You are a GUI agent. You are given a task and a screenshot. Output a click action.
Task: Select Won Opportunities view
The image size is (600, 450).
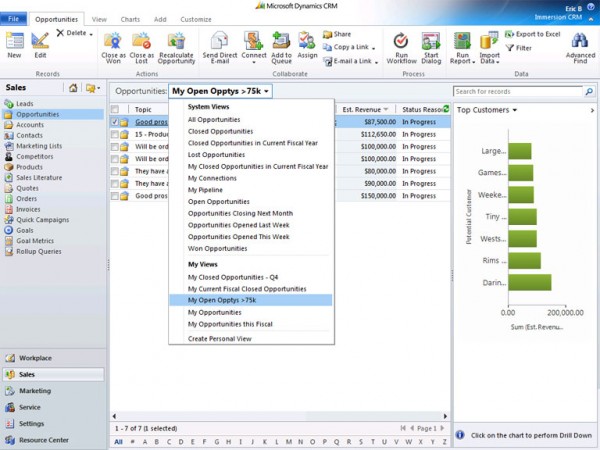[217, 248]
